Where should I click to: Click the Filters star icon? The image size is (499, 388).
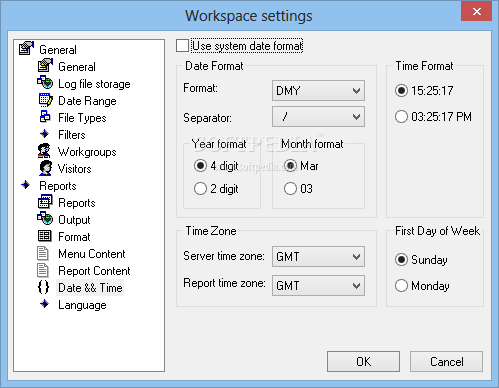44,134
